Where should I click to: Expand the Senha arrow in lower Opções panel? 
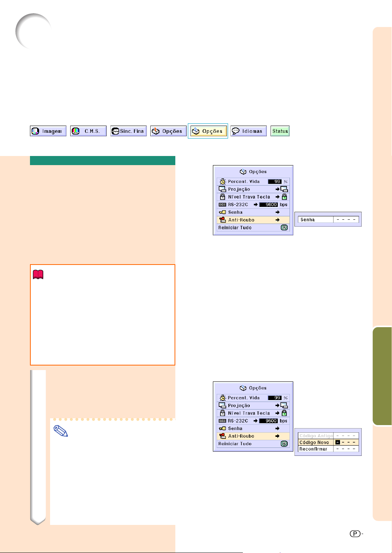point(277,429)
